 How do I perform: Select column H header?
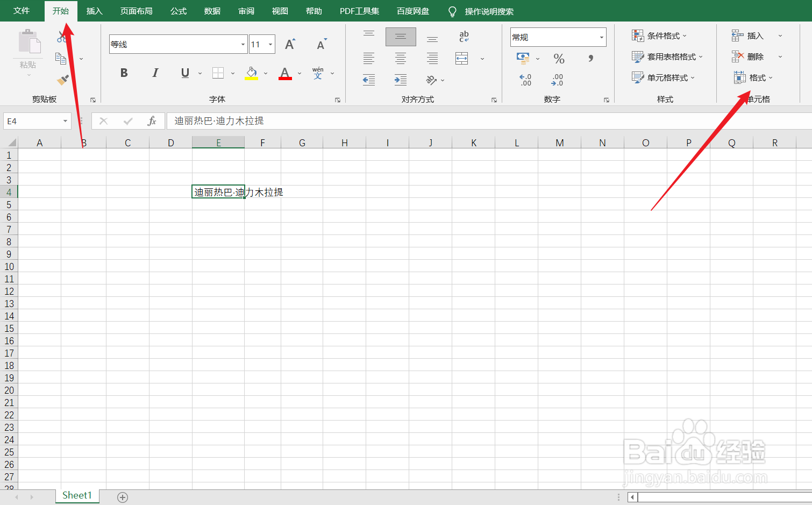pyautogui.click(x=344, y=143)
